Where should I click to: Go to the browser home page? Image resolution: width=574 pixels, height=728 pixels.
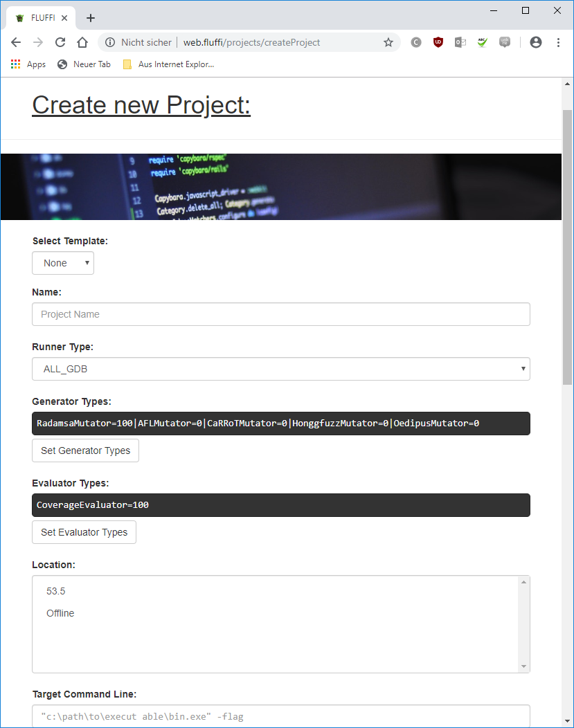(82, 42)
